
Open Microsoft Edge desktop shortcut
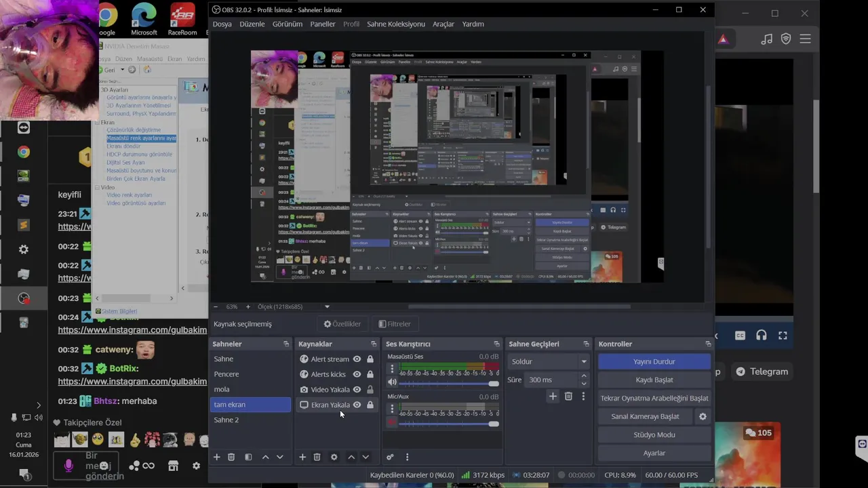(x=144, y=20)
